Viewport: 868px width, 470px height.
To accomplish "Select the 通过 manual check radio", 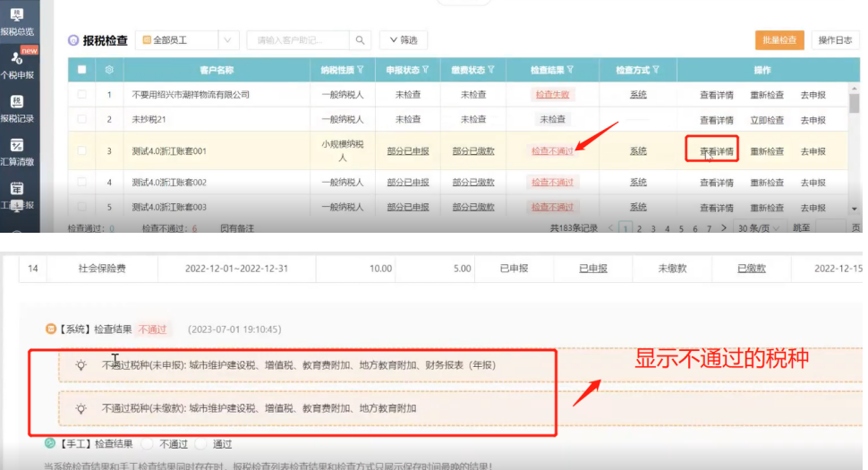I will click(x=200, y=444).
